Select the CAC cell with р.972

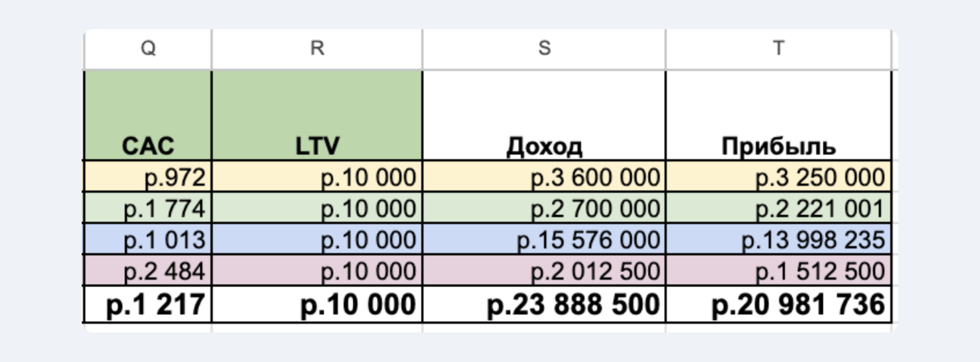pos(148,176)
